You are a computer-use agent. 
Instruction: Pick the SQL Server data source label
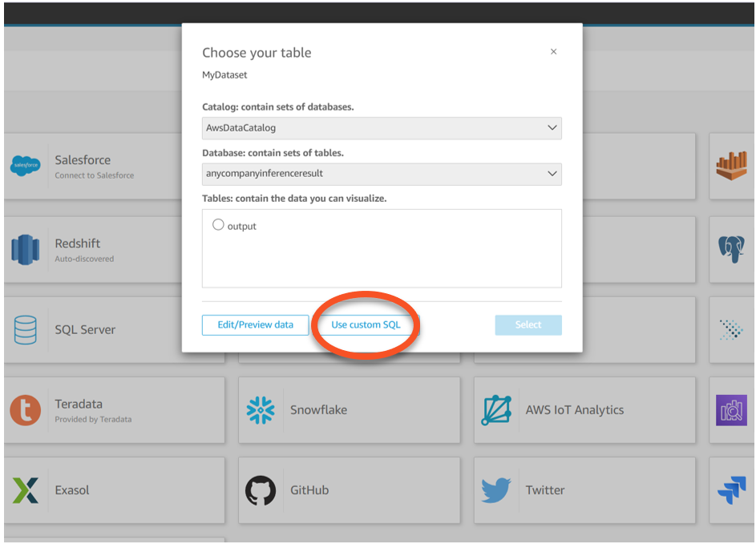point(85,330)
